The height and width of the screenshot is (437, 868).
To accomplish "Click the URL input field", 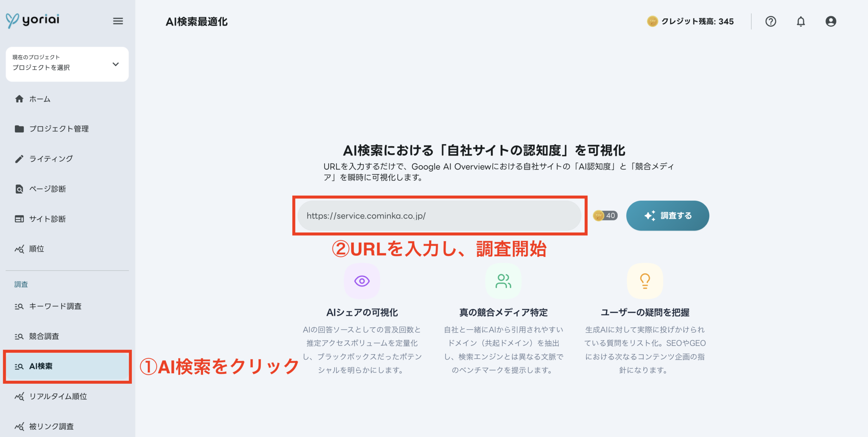I will tap(439, 216).
